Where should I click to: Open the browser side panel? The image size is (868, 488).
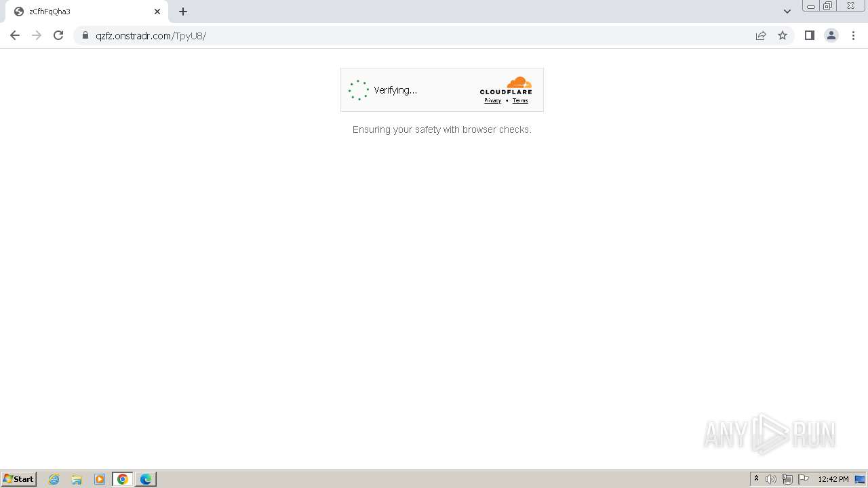coord(809,35)
